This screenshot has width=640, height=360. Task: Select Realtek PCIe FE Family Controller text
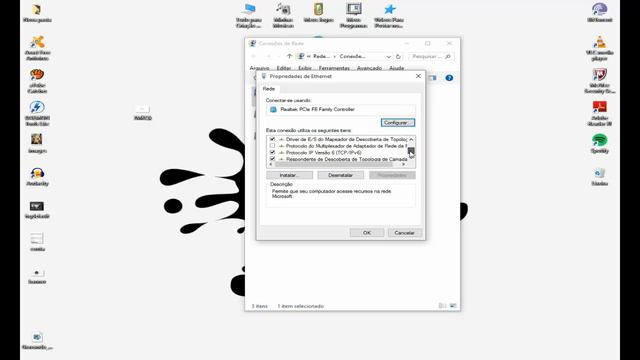pos(318,109)
